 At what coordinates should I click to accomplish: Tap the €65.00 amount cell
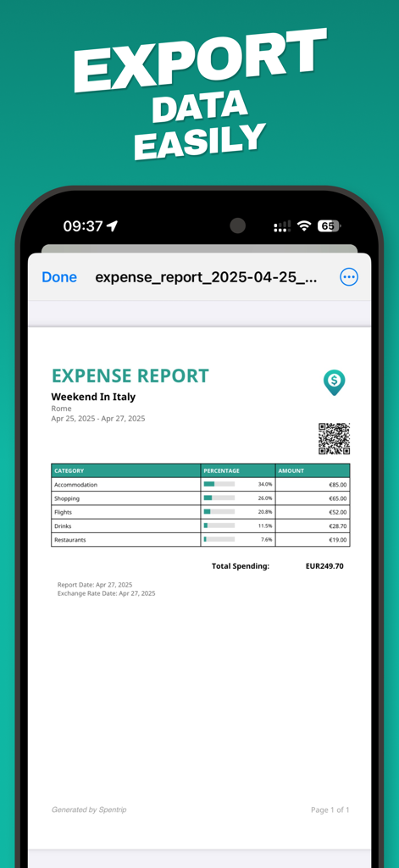[x=313, y=498]
